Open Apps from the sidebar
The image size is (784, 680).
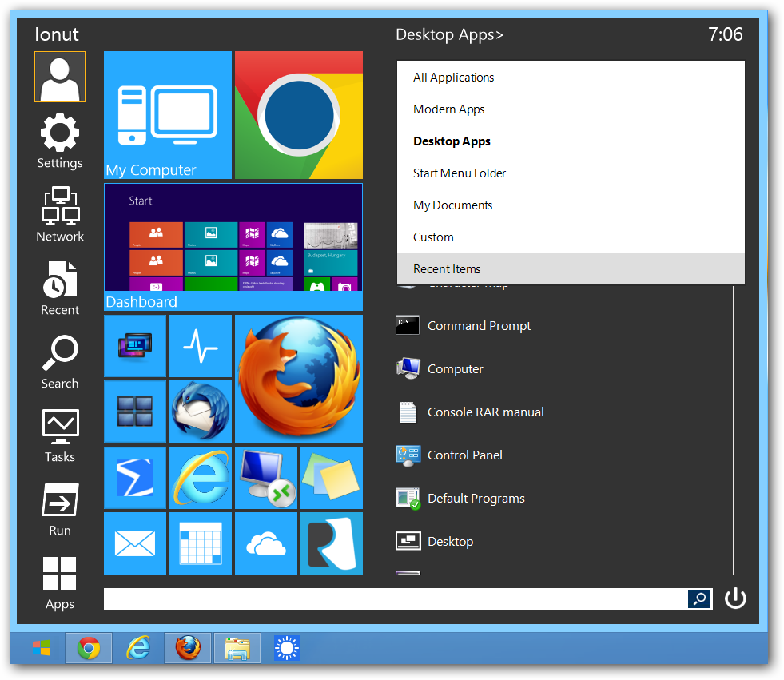click(60, 583)
